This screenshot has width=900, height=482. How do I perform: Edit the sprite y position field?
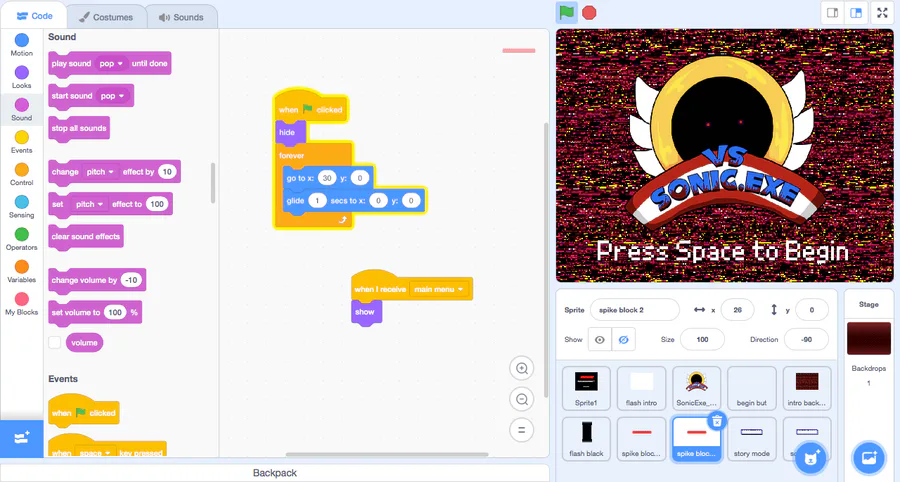pyautogui.click(x=812, y=310)
